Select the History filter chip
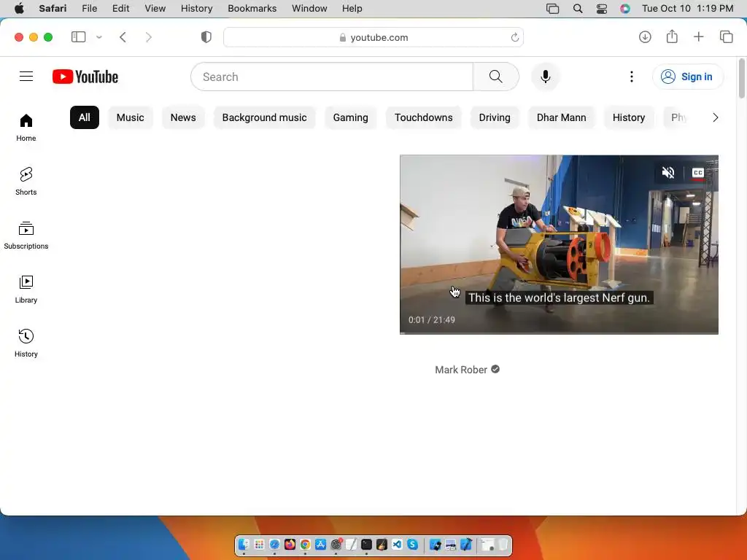The image size is (747, 560). coord(629,117)
